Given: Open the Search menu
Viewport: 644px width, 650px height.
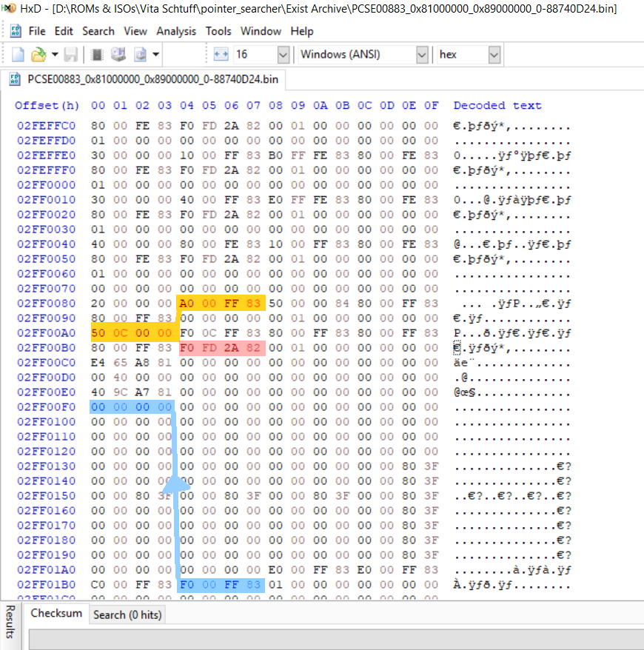Looking at the screenshot, I should click(98, 31).
